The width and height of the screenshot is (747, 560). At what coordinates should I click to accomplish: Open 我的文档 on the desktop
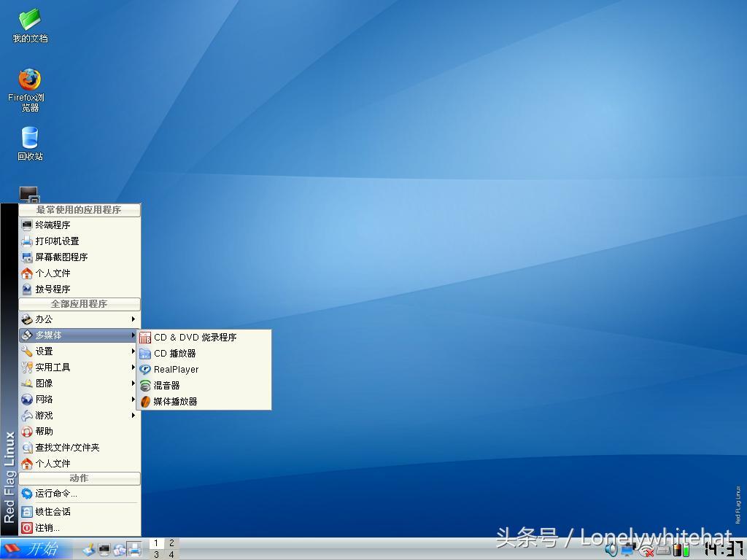click(x=28, y=22)
